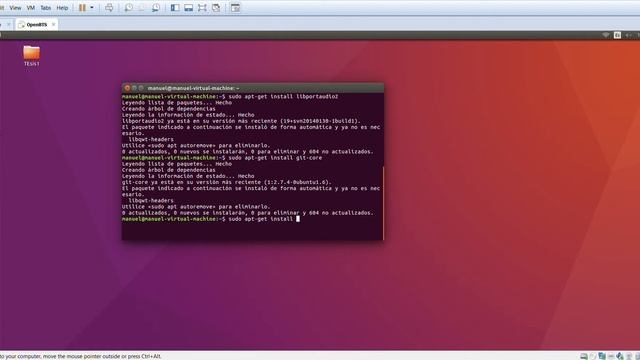Image resolution: width=640 pixels, height=360 pixels.
Task: Minimize the terminal window
Action: [x=134, y=88]
